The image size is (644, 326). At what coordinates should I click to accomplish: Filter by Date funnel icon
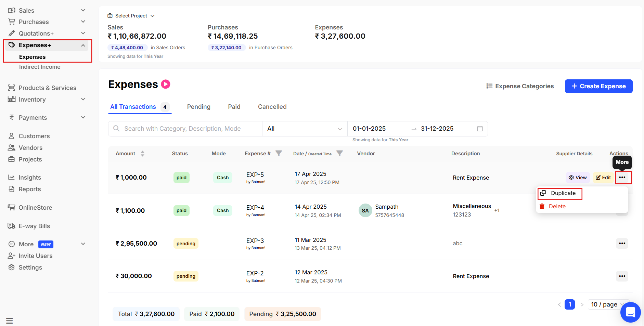(x=339, y=153)
